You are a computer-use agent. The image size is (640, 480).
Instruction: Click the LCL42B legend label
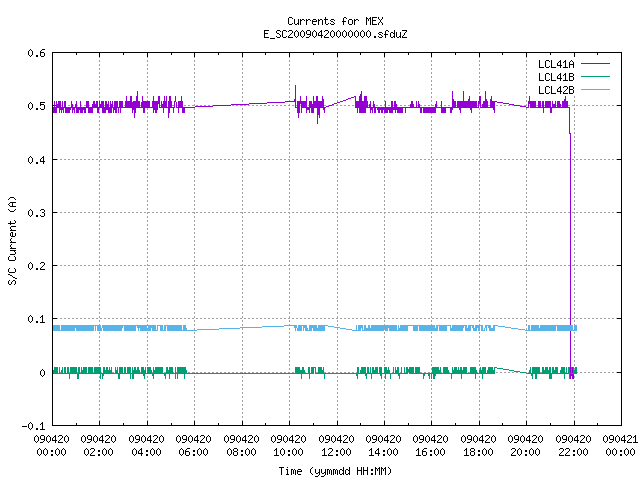pyautogui.click(x=556, y=90)
